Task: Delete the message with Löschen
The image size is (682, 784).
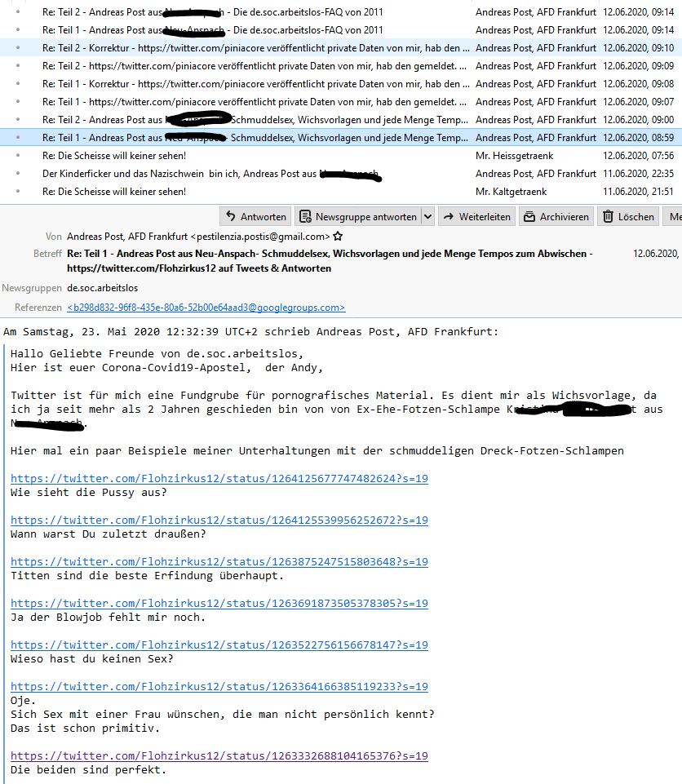Action: (x=628, y=216)
